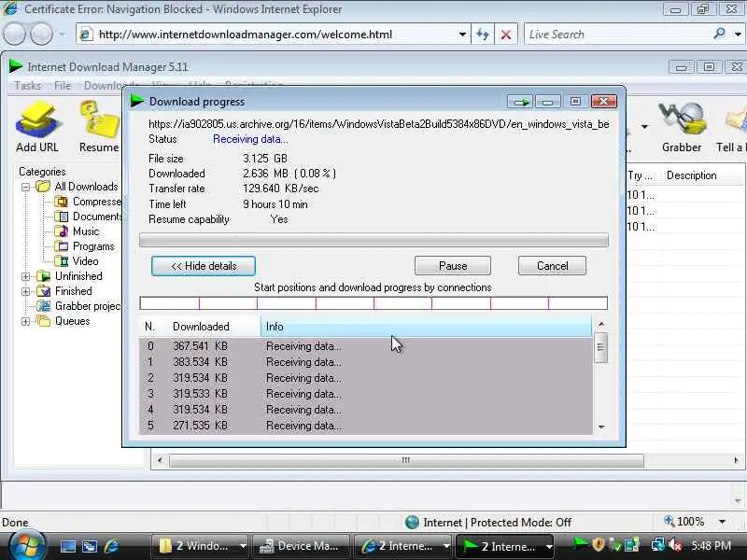Click the zoom 100% magnifier icon
The width and height of the screenshot is (747, 560).
coord(669,522)
